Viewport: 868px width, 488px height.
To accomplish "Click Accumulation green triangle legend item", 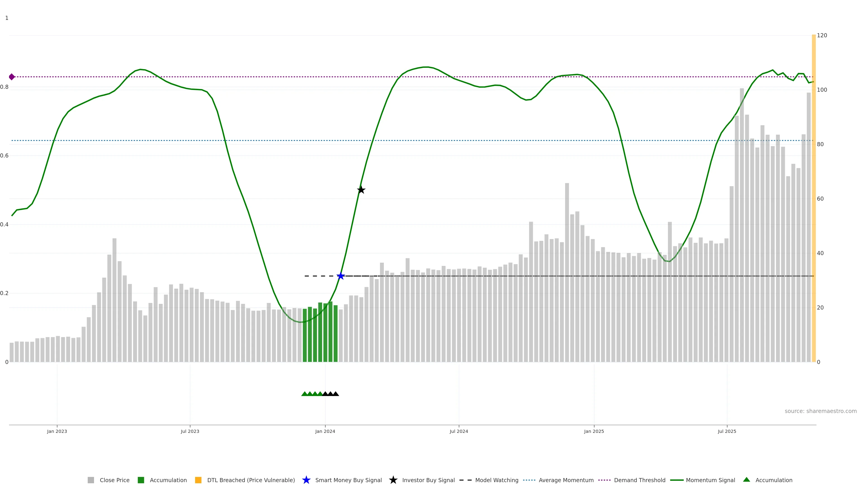I will click(747, 480).
